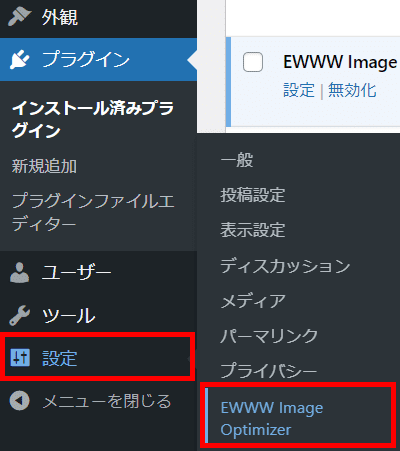Tick the EWWW Image plugin checkbox

[x=253, y=62]
